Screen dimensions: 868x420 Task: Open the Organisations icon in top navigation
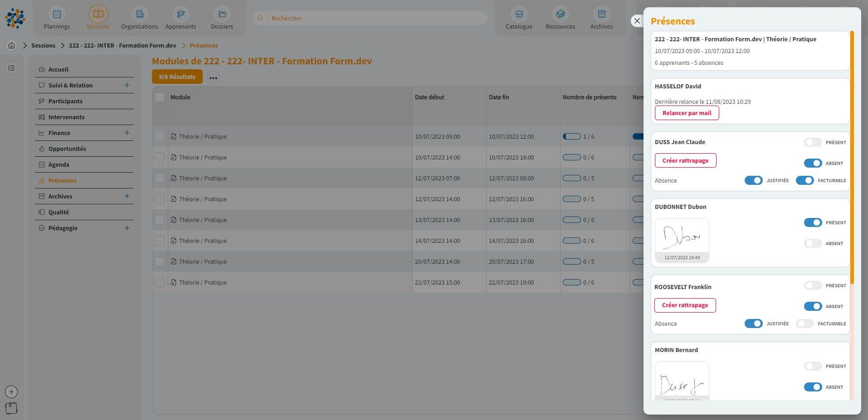point(139,14)
